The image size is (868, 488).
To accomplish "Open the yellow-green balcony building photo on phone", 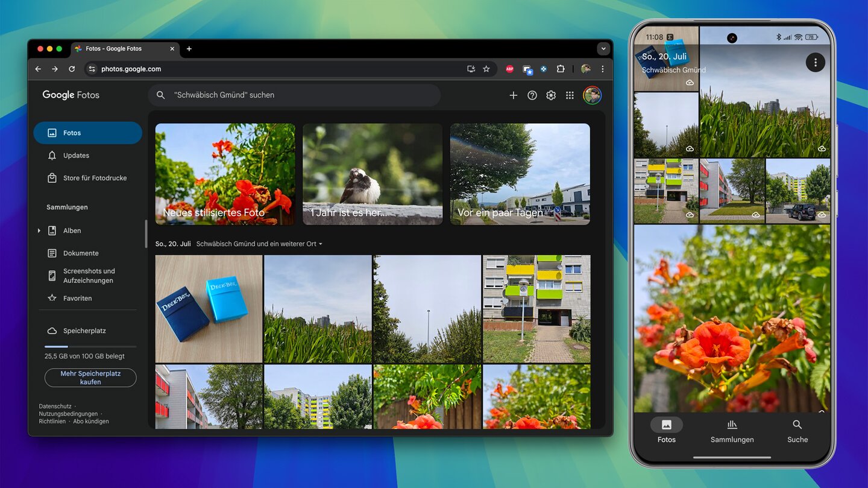I will point(666,191).
